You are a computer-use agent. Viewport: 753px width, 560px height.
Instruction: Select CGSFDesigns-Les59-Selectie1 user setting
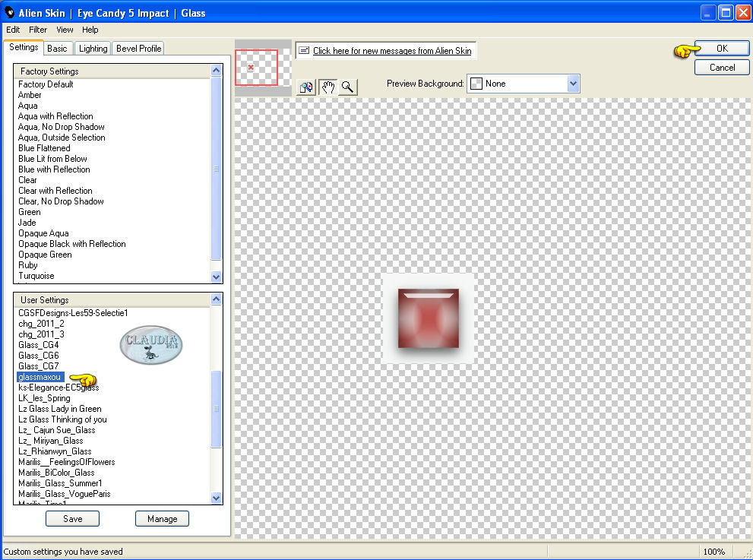(x=73, y=313)
